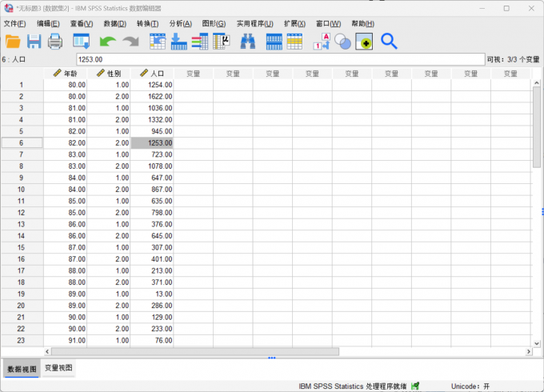
Task: Select cell 1622.00 in row 2
Action: pyautogui.click(x=152, y=97)
